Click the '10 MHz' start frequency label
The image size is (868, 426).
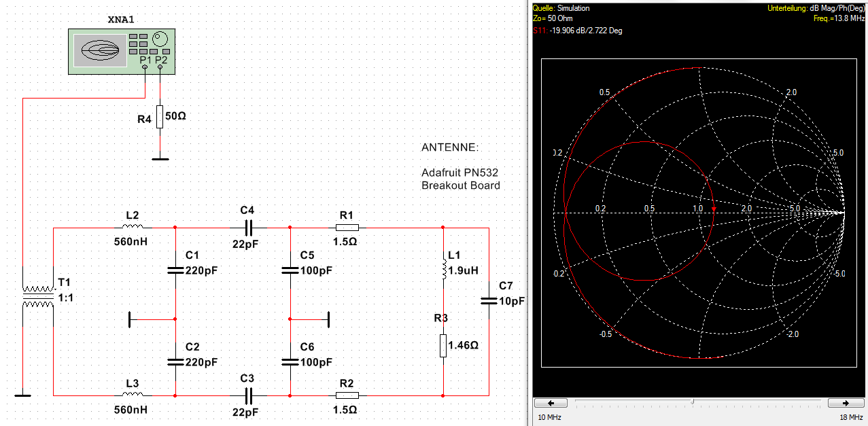coord(550,416)
